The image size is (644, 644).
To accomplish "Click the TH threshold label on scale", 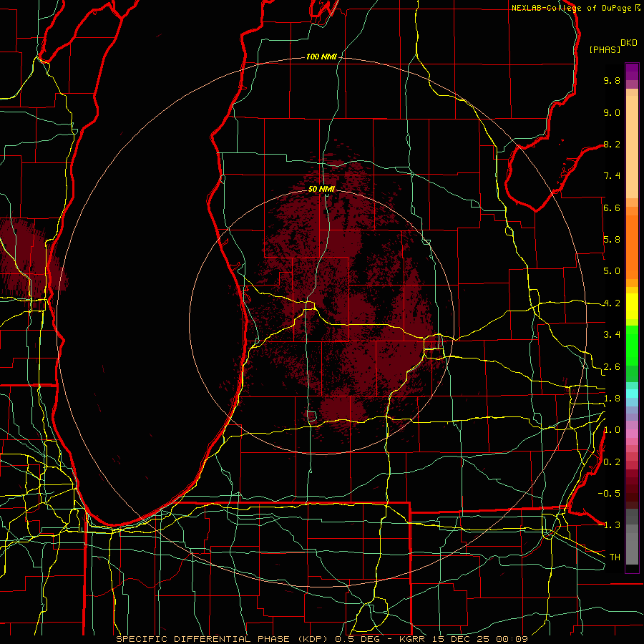I will (615, 557).
